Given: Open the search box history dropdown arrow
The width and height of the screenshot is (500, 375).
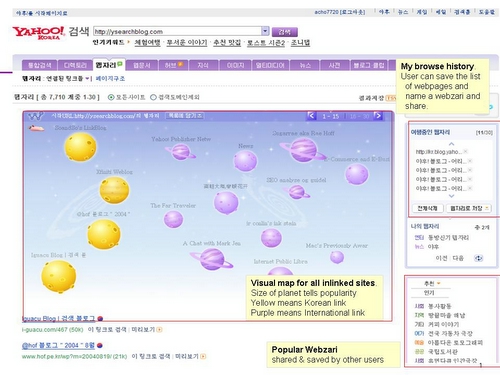Looking at the screenshot, I should (x=265, y=31).
